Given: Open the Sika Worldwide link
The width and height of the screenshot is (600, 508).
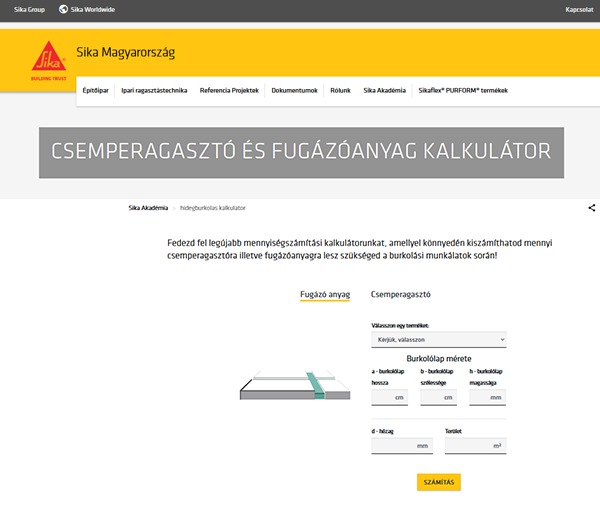Looking at the screenshot, I should coord(93,10).
